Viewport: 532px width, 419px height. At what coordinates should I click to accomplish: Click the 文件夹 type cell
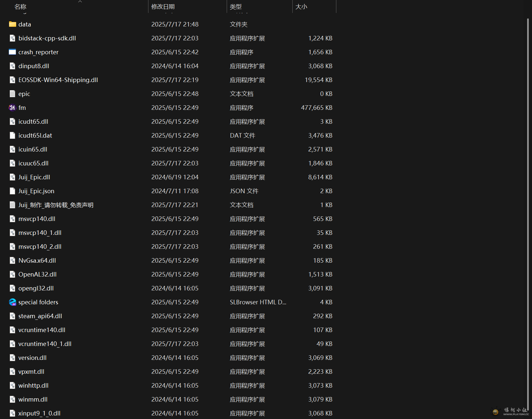[239, 24]
